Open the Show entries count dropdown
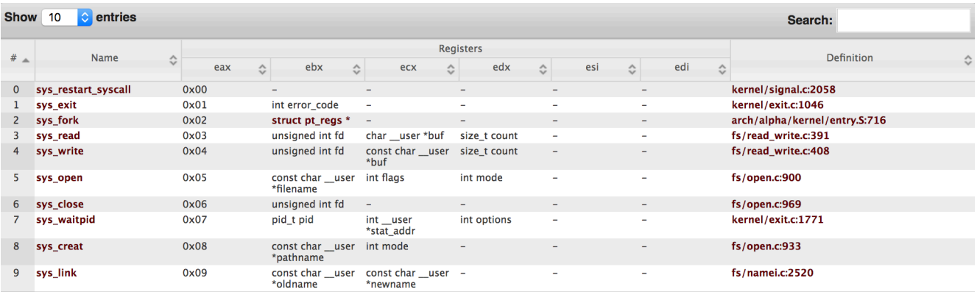Screen dimensions: 980x292 tap(67, 17)
